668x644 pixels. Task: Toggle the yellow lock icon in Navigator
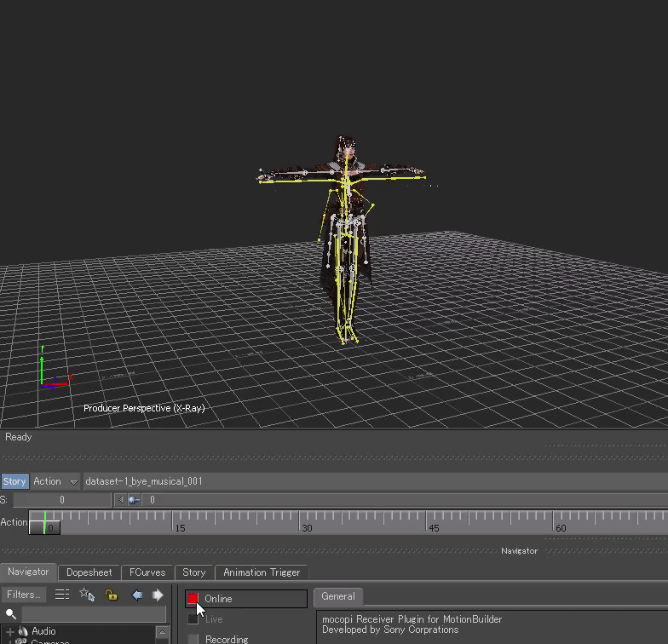click(111, 595)
